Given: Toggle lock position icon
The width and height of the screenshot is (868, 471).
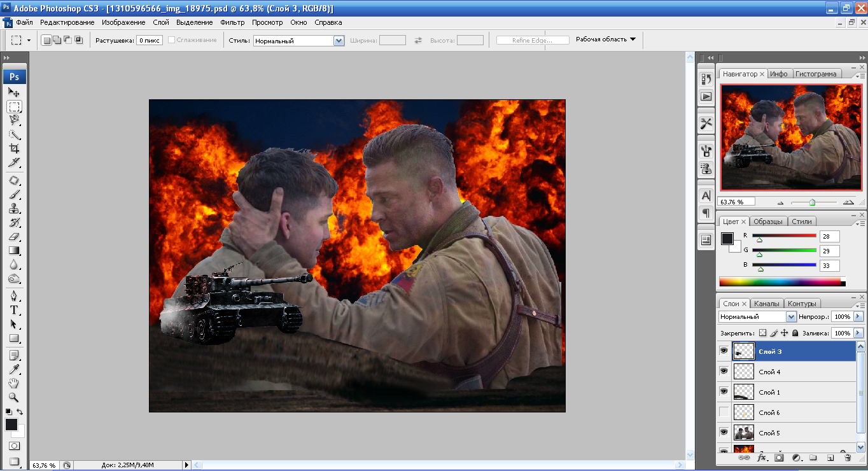Looking at the screenshot, I should pos(785,333).
